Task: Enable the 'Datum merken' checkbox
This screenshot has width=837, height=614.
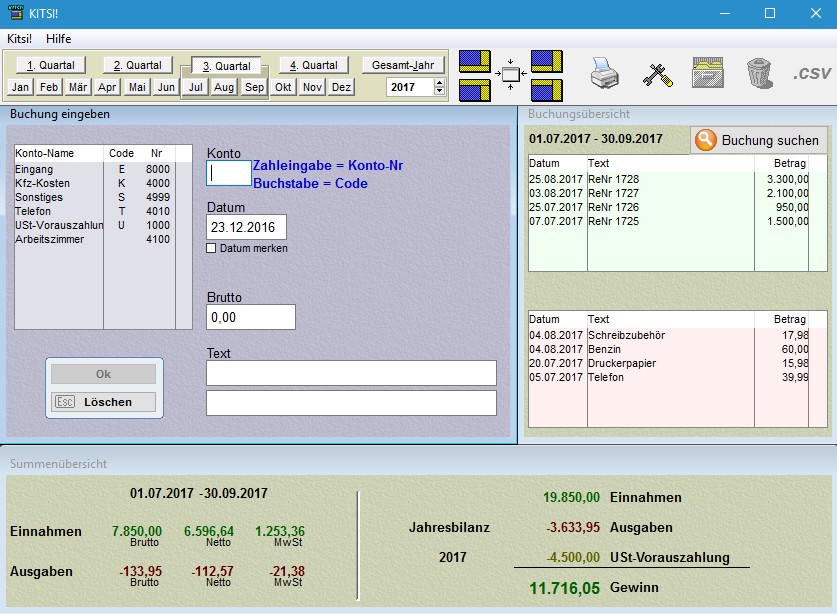Action: 211,248
